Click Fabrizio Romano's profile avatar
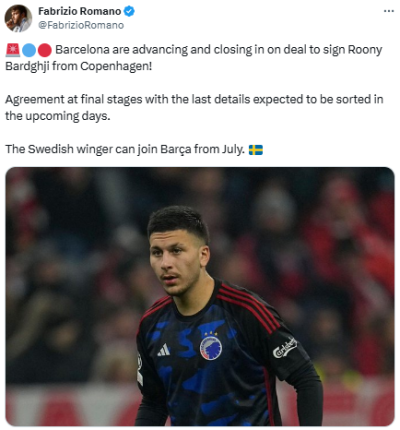 (18, 18)
